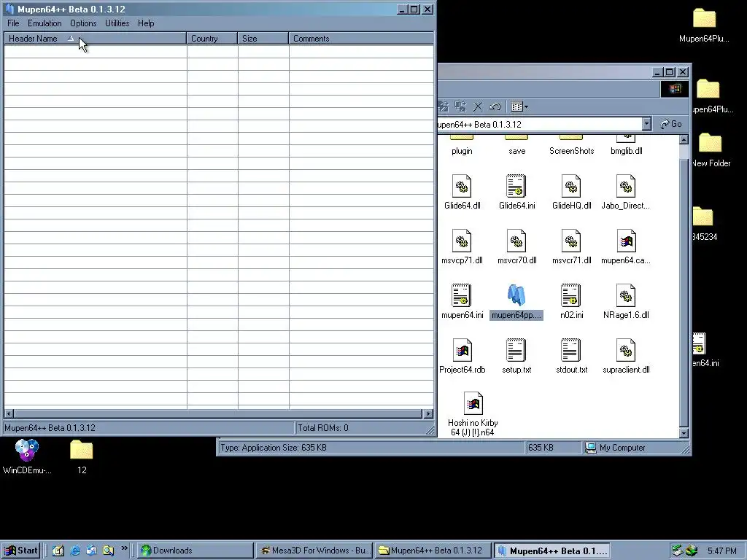Switch to Downloads taskbar button
This screenshot has width=747, height=560.
pyautogui.click(x=196, y=551)
